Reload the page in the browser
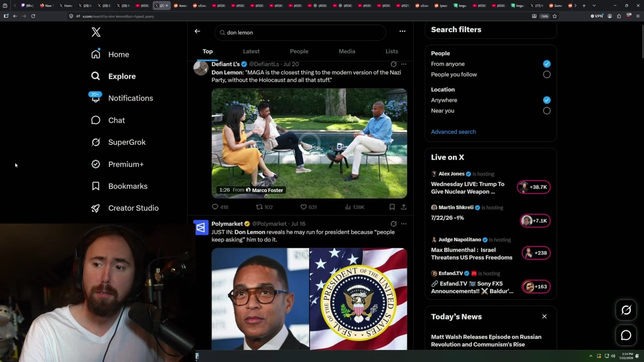This screenshot has width=644, height=362. pos(33,16)
